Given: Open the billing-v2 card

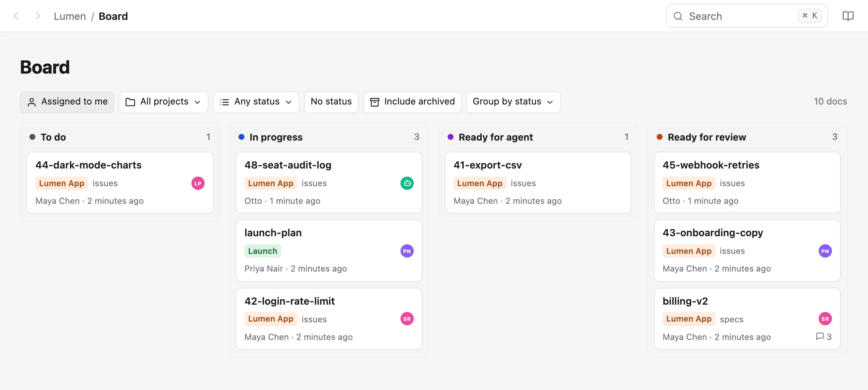Looking at the screenshot, I should (x=747, y=319).
